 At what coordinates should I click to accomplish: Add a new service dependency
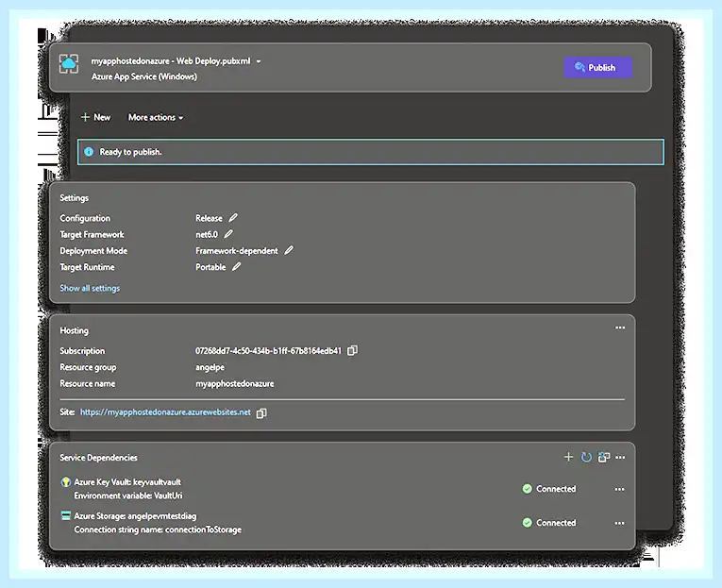pyautogui.click(x=569, y=457)
